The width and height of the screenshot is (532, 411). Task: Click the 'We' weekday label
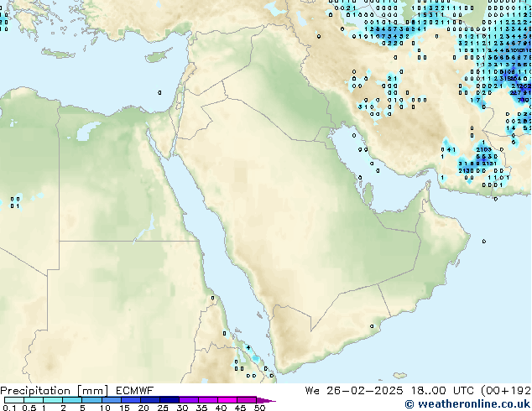[312, 391]
